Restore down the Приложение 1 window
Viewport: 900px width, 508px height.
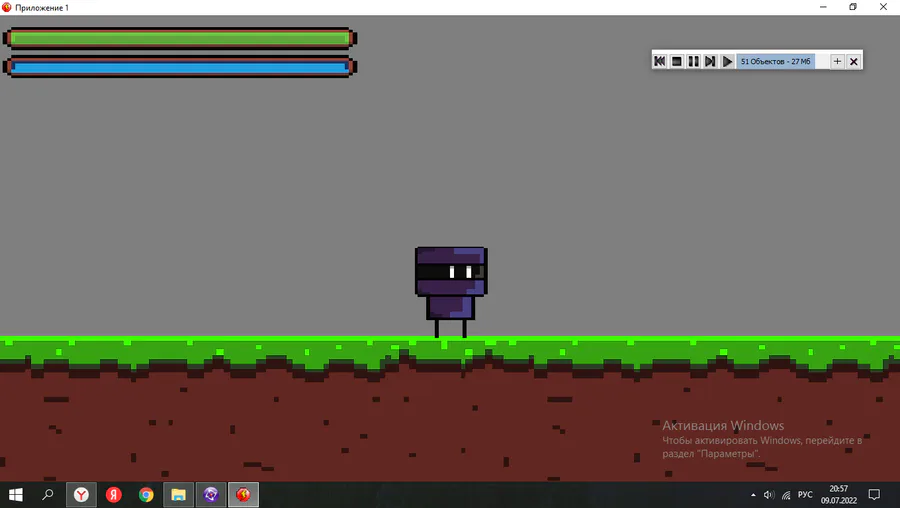coord(853,7)
